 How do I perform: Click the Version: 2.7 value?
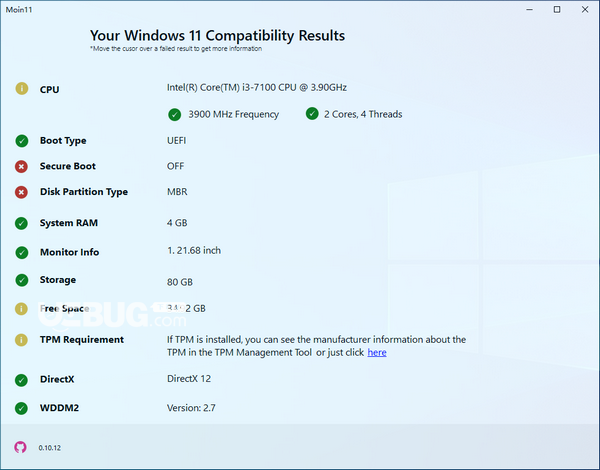pos(191,408)
